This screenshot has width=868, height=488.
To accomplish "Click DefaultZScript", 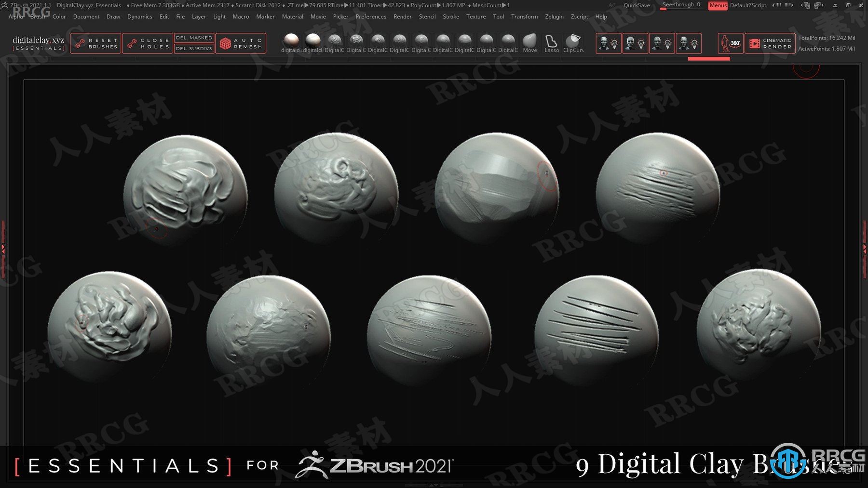I will (748, 5).
